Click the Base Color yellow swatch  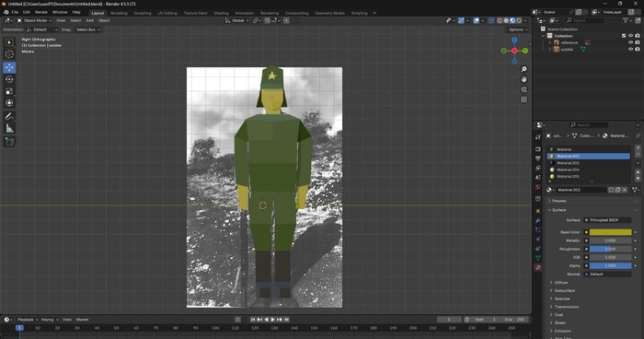(x=610, y=232)
